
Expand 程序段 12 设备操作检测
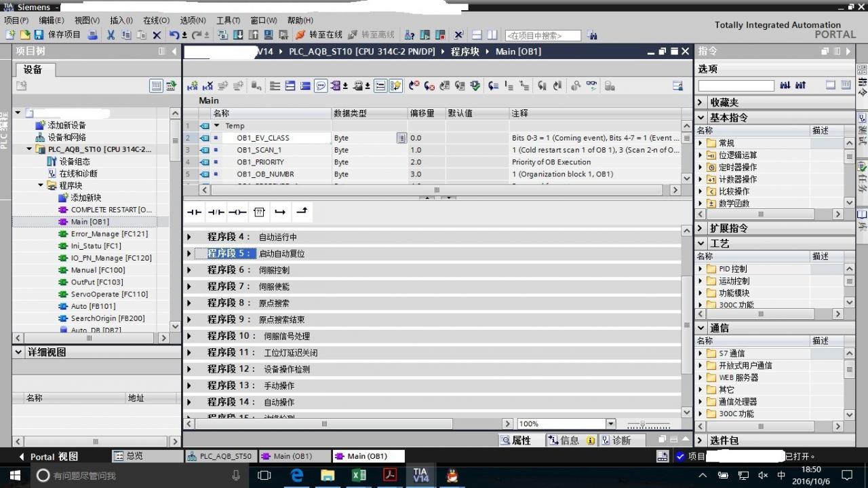tap(190, 369)
